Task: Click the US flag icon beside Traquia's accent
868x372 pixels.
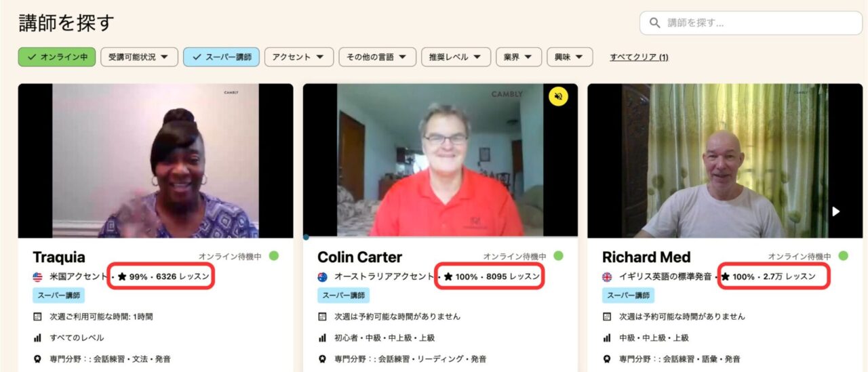Action: point(37,276)
